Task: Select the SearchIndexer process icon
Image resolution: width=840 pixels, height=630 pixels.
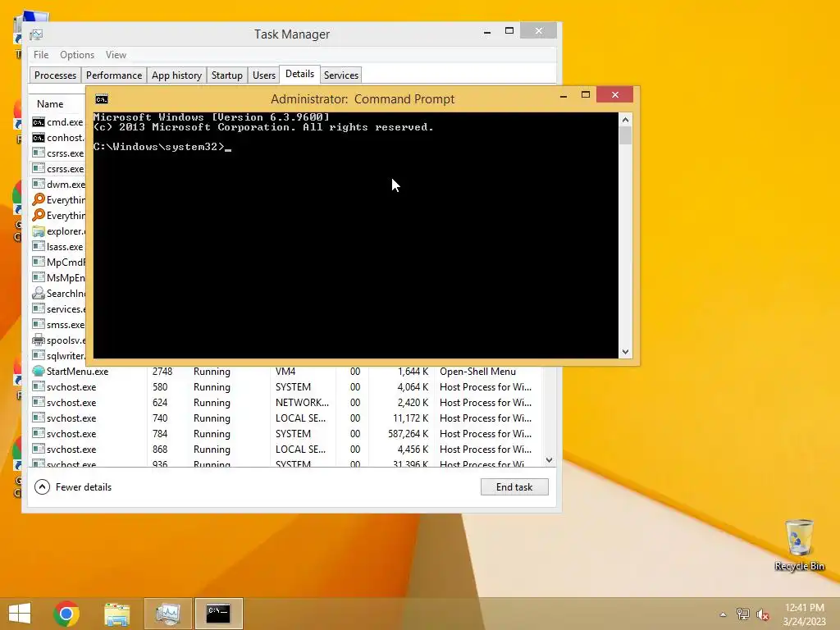Action: [38, 293]
